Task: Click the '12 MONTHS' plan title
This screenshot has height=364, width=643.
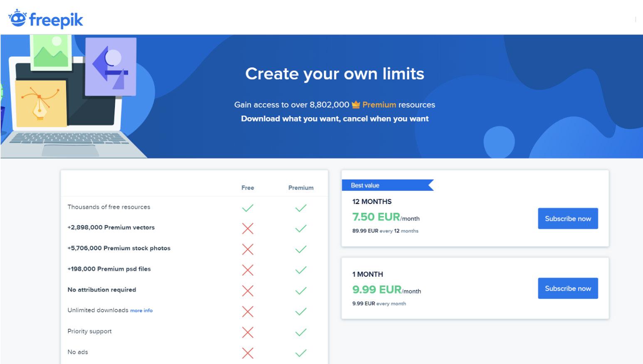Action: pos(372,202)
